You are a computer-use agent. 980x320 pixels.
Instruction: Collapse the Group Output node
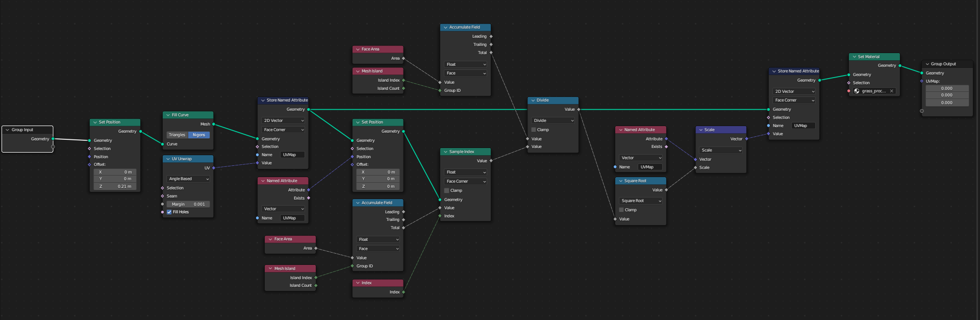[927, 64]
